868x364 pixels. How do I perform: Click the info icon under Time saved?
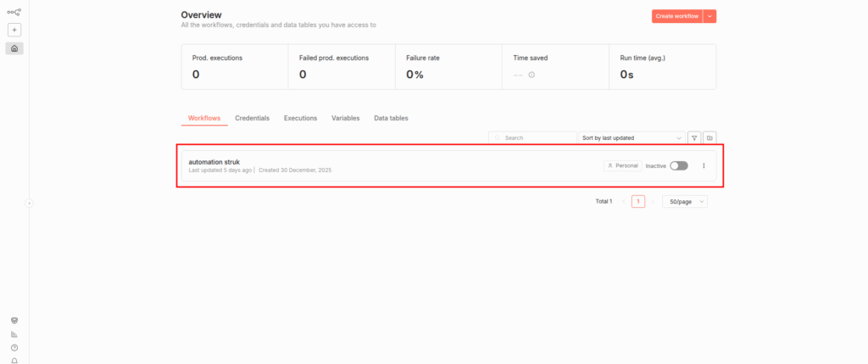pyautogui.click(x=531, y=75)
